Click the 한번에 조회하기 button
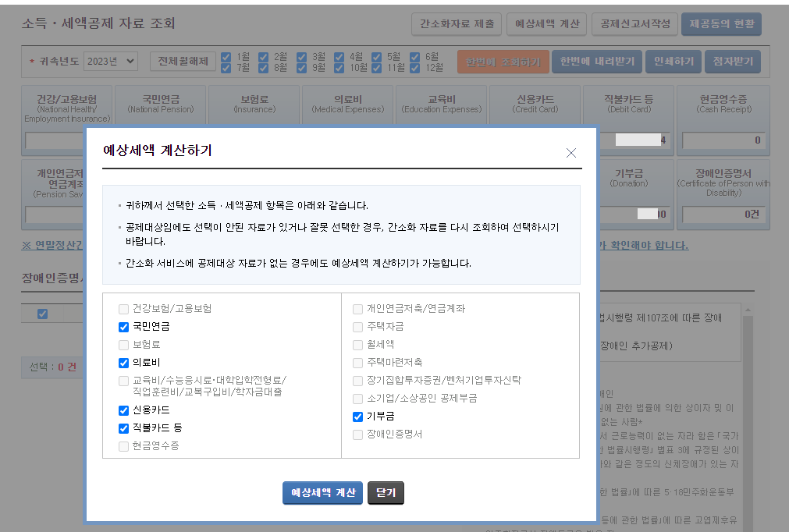 tap(503, 62)
